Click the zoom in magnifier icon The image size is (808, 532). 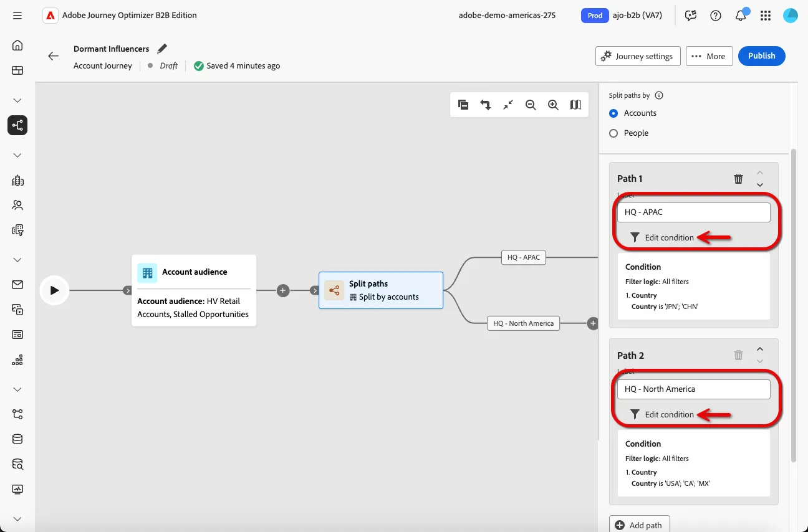click(x=553, y=105)
